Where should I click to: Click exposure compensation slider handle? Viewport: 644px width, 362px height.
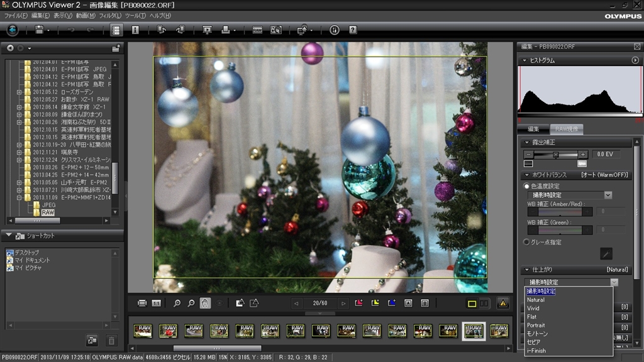pos(556,155)
